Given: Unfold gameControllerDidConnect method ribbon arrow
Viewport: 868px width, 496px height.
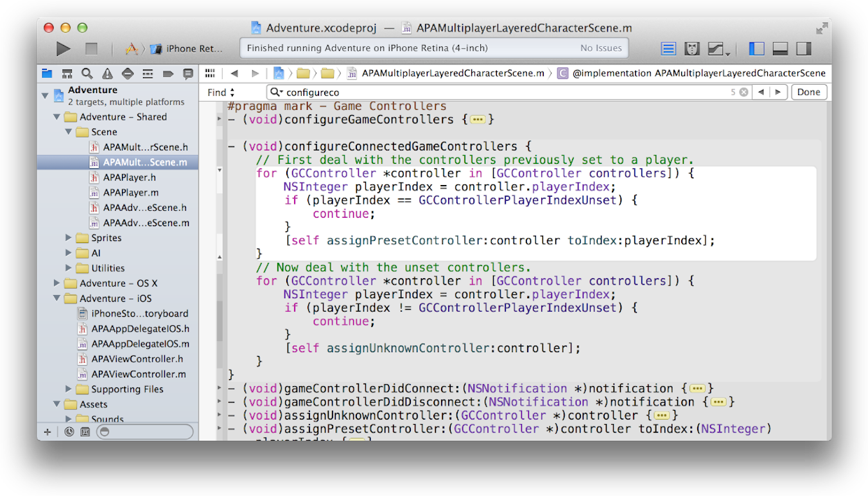Looking at the screenshot, I should 220,389.
